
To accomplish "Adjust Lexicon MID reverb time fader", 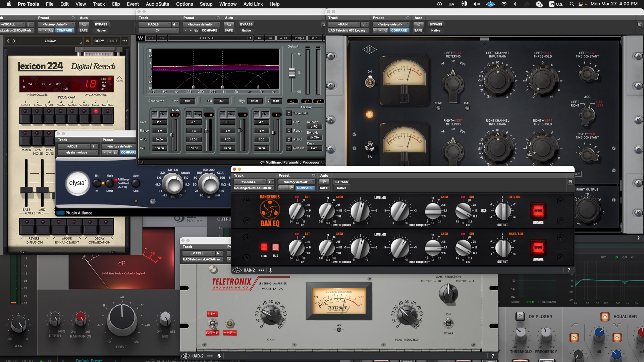I will tap(42, 190).
